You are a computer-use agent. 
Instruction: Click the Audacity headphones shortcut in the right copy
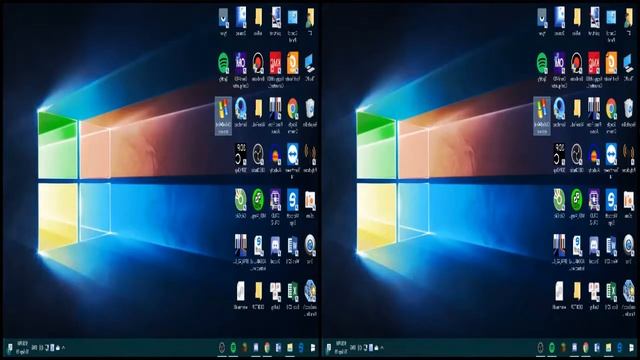(594, 155)
